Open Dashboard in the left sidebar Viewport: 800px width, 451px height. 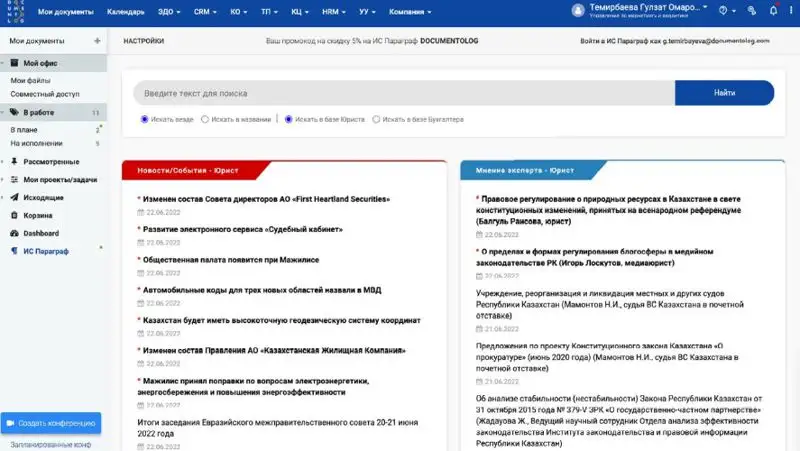[x=41, y=233]
